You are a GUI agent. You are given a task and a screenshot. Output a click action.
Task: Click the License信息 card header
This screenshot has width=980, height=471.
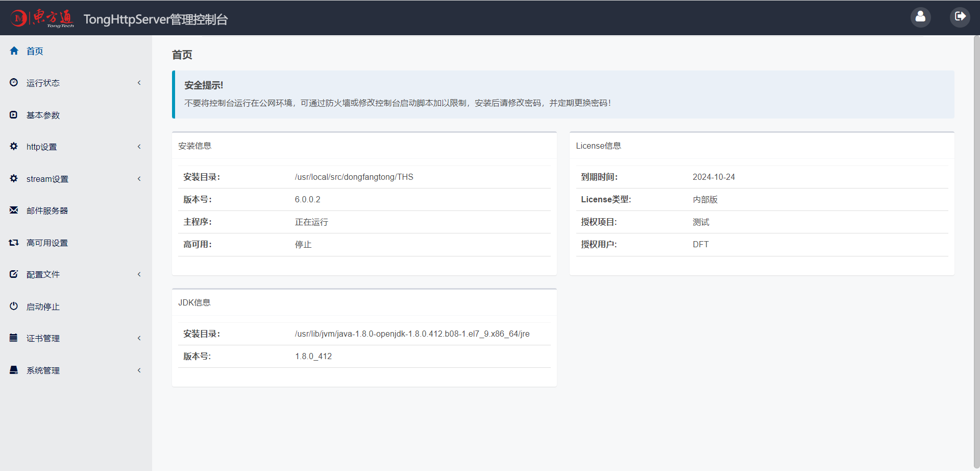tap(598, 146)
